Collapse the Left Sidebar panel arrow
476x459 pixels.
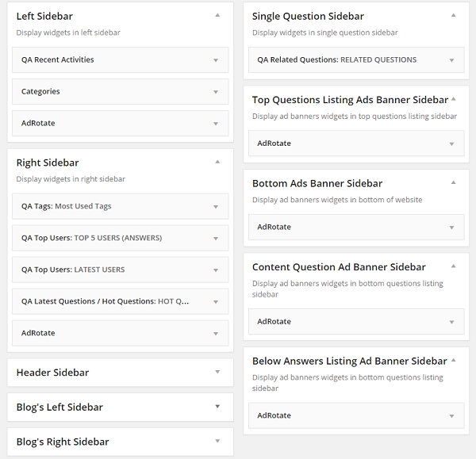pyautogui.click(x=217, y=15)
